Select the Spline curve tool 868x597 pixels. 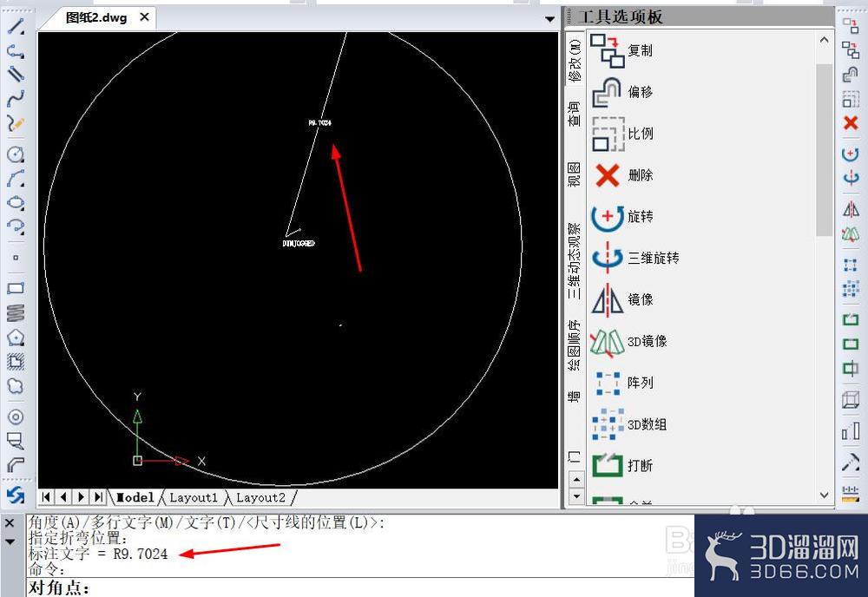16,98
